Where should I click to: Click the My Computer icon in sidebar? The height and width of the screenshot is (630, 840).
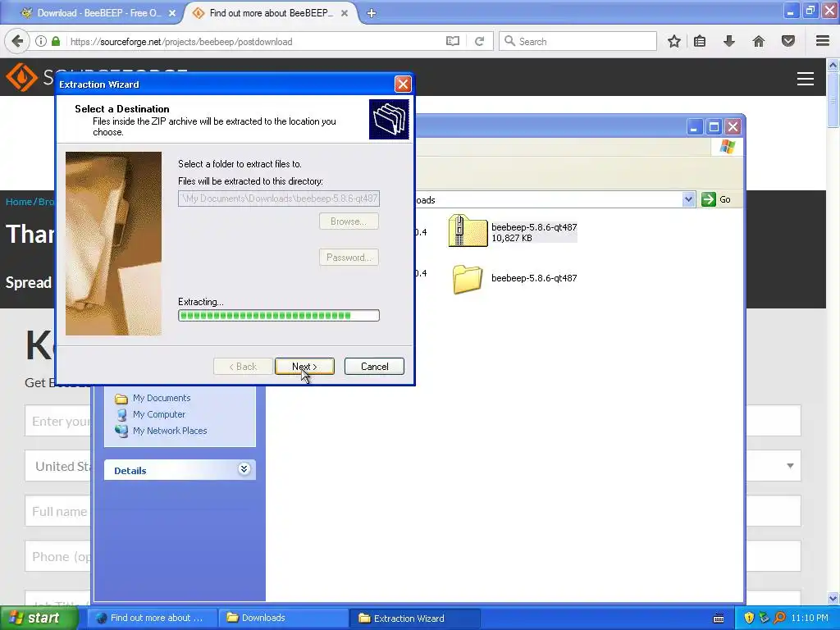(x=121, y=414)
